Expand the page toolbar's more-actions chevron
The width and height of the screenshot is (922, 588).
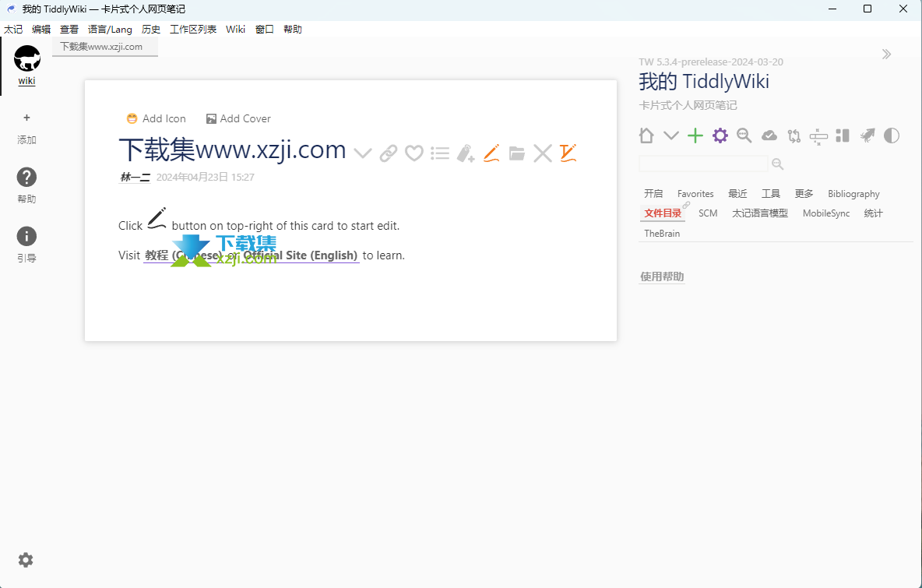(671, 136)
